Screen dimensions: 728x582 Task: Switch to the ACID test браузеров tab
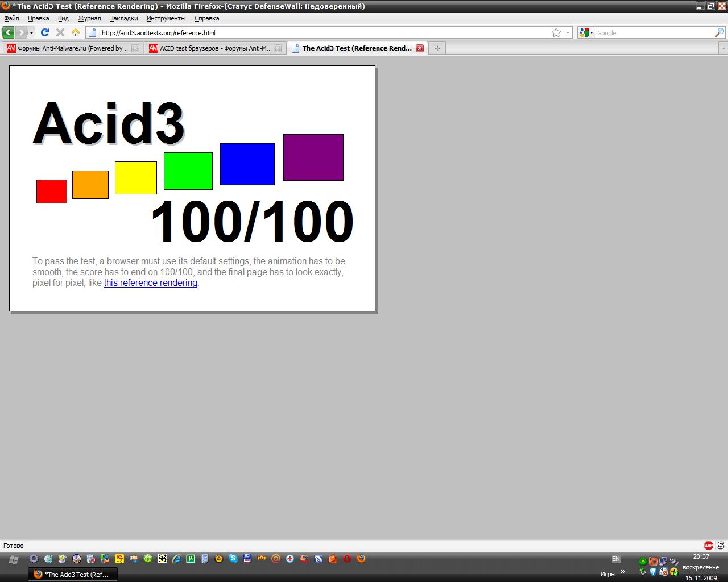(215, 48)
